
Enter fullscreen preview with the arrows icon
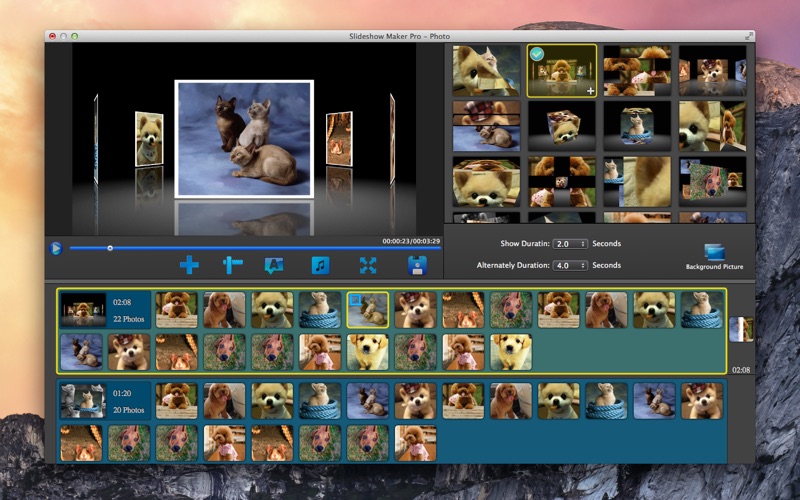click(x=368, y=265)
